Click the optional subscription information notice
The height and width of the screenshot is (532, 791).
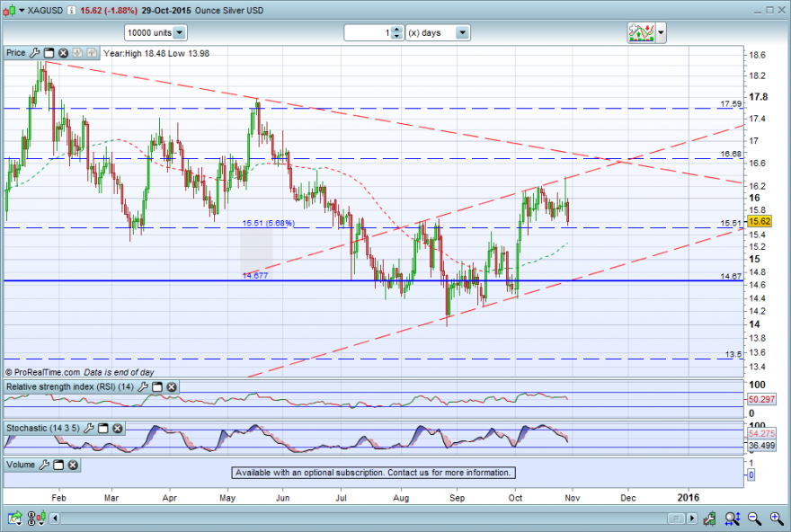tap(373, 473)
